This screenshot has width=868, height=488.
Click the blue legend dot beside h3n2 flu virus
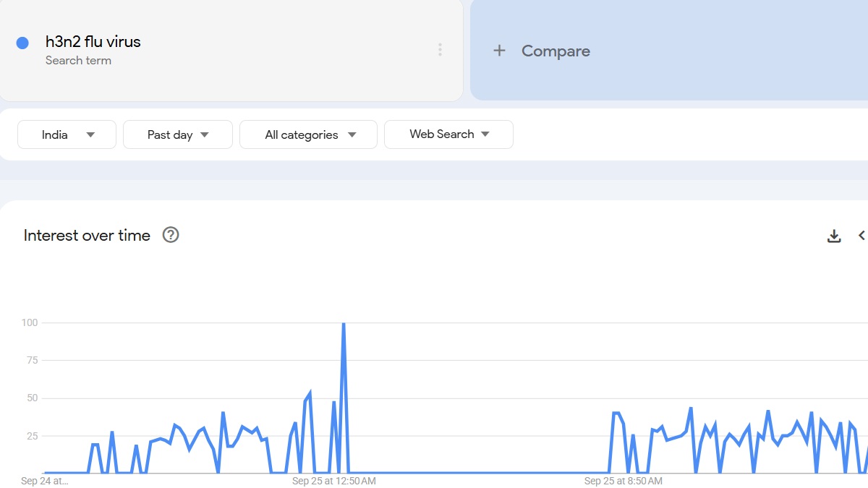click(x=22, y=43)
